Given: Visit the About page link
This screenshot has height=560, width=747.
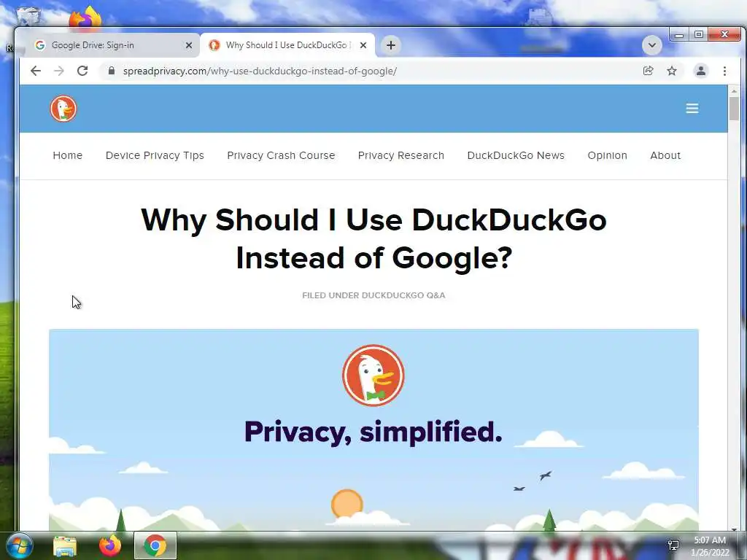Looking at the screenshot, I should click(665, 155).
